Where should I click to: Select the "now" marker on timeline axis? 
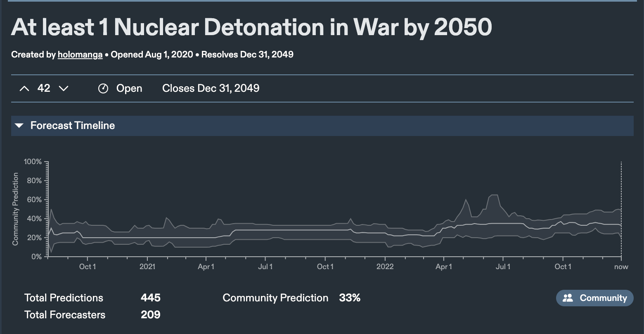[x=621, y=267]
